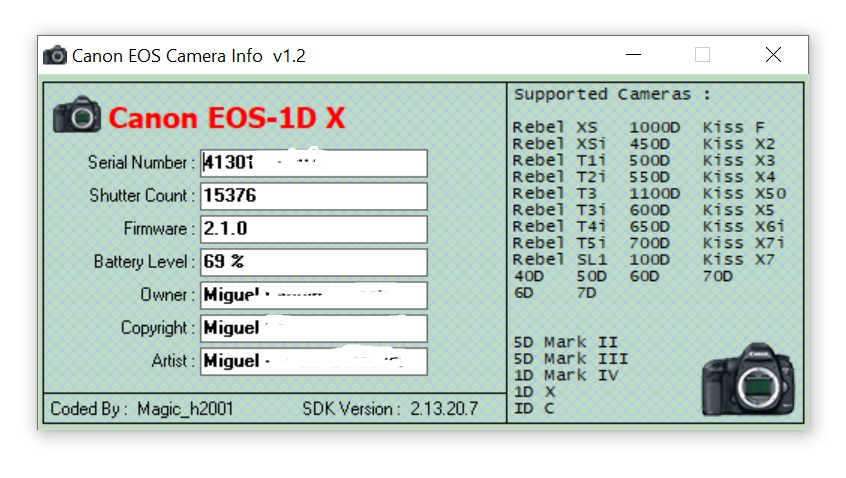Click Rebel XSi in the supported list

pos(560,144)
